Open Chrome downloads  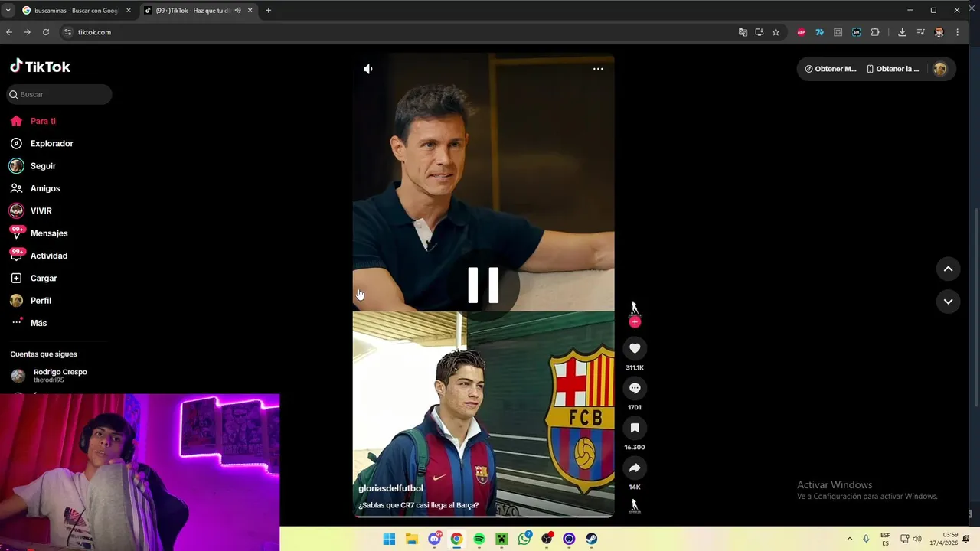click(x=902, y=32)
